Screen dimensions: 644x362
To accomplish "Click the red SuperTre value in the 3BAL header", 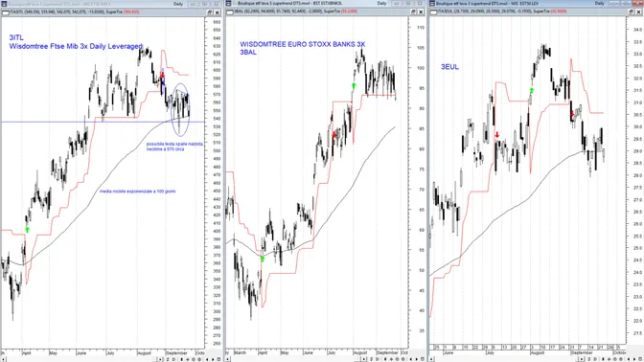I will pyautogui.click(x=350, y=11).
